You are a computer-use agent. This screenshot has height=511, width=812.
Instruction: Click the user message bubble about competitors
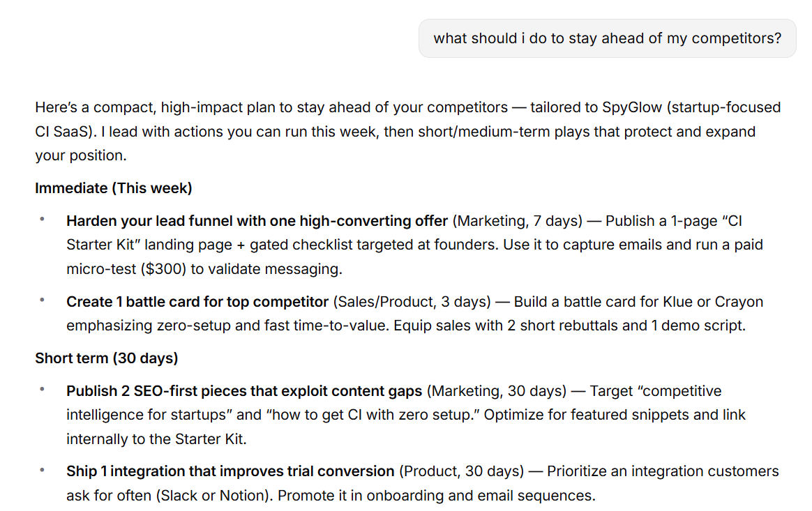point(607,38)
